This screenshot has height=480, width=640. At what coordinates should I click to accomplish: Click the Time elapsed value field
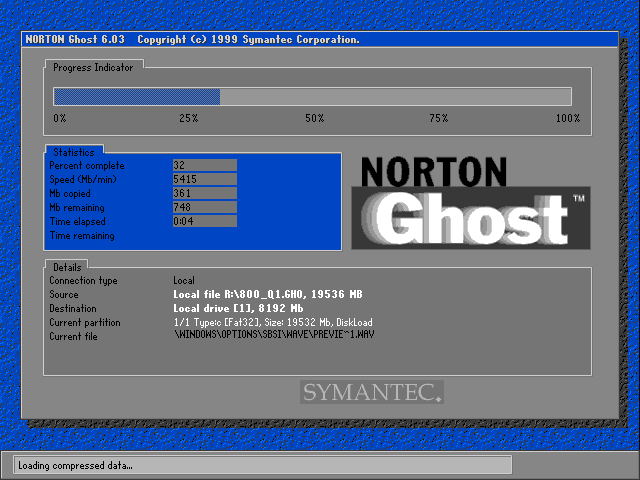[x=204, y=221]
